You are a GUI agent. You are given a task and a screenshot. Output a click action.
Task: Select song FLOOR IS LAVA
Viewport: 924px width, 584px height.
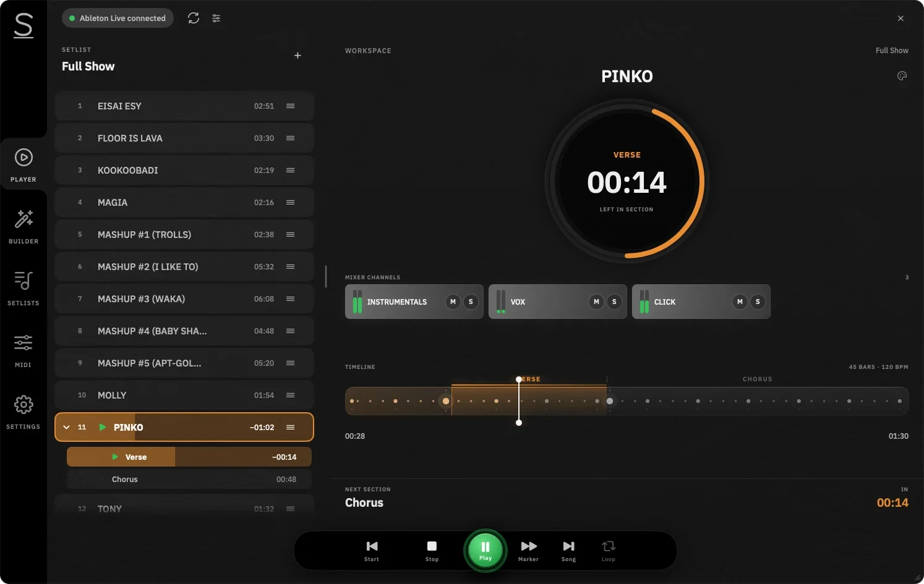pos(184,138)
